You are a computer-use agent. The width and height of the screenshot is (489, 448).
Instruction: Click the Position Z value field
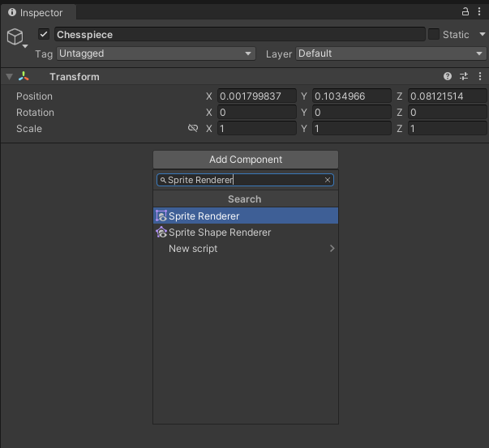(447, 96)
